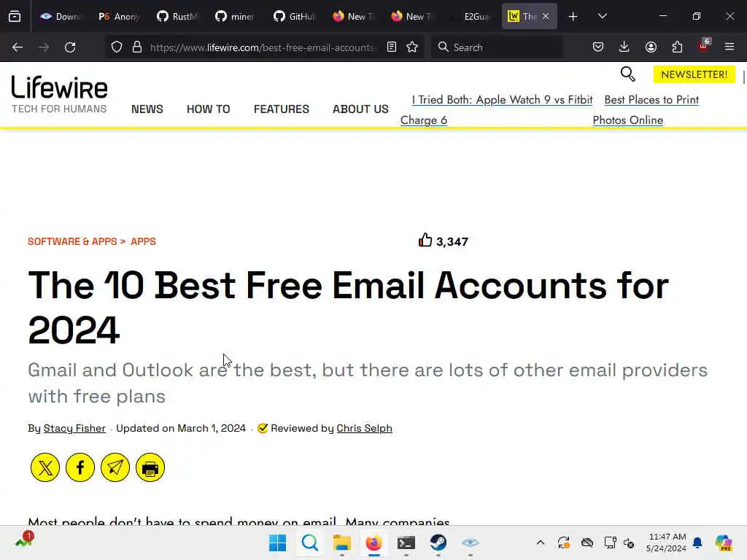Open the NEWS menu
This screenshot has width=747, height=560.
click(147, 109)
